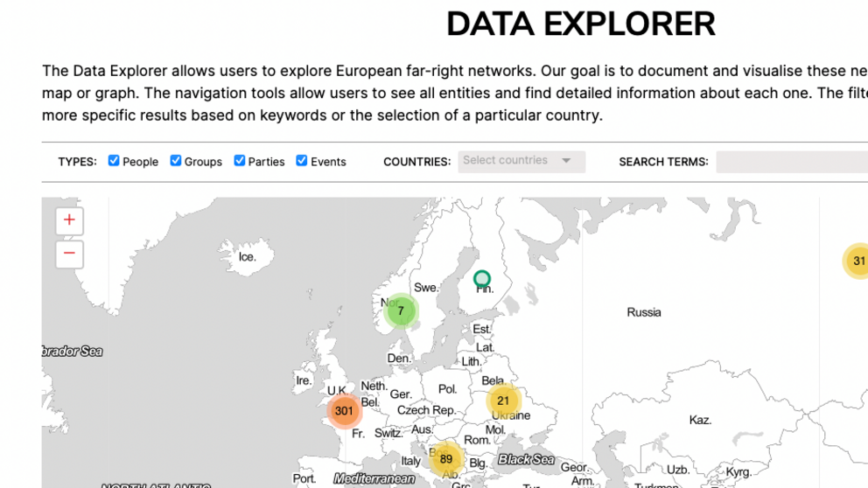
Task: Disable the Parties type filter
Action: [x=240, y=161]
